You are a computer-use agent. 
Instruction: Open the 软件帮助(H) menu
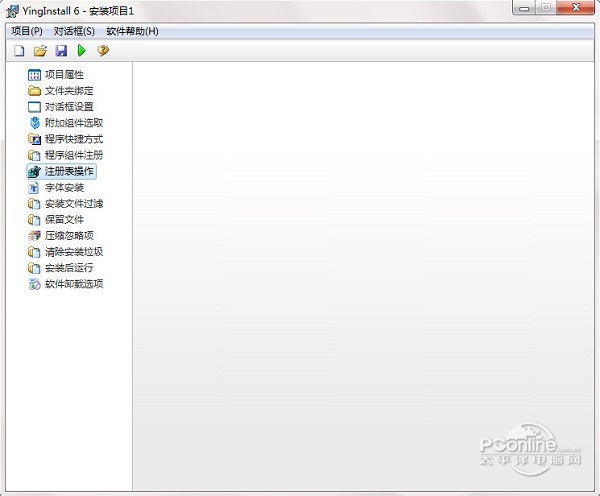132,31
